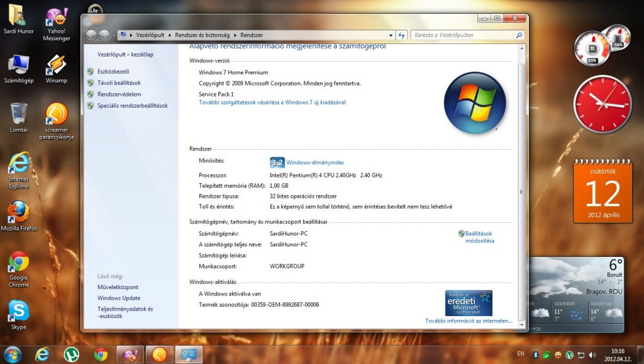
Task: Open Teljesítményadatok és -eszközök link
Action: pyautogui.click(x=125, y=312)
